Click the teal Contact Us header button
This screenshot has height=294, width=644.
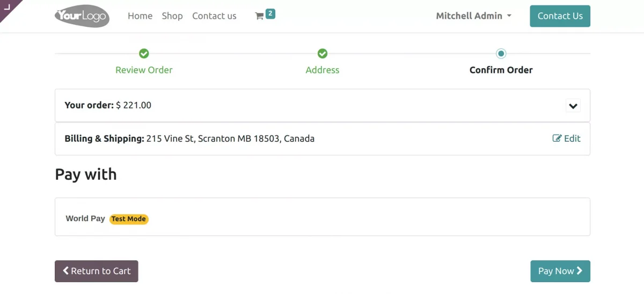[560, 16]
